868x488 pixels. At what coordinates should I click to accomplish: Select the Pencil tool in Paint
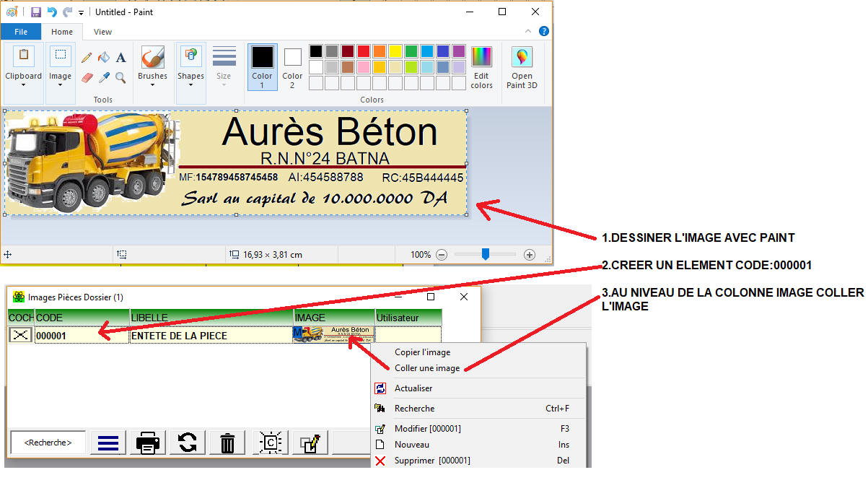tap(87, 58)
